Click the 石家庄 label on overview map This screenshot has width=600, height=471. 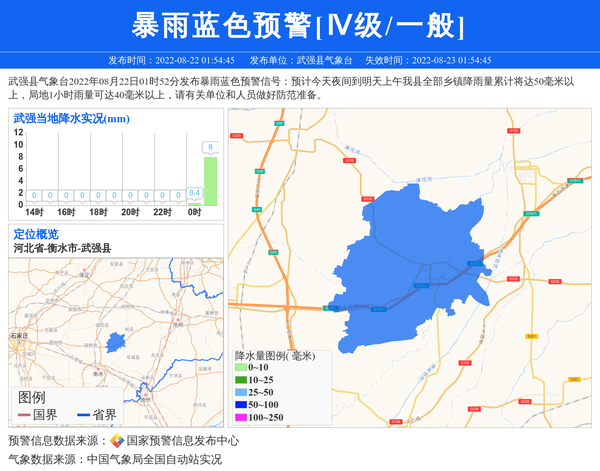click(x=20, y=336)
